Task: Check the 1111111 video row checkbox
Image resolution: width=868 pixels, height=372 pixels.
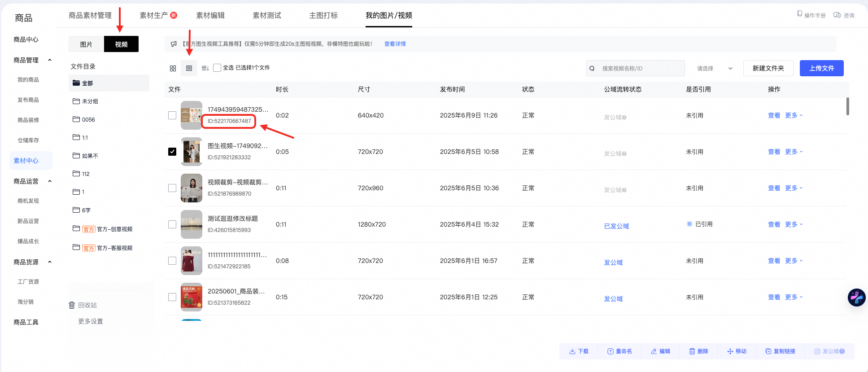Action: (x=172, y=261)
